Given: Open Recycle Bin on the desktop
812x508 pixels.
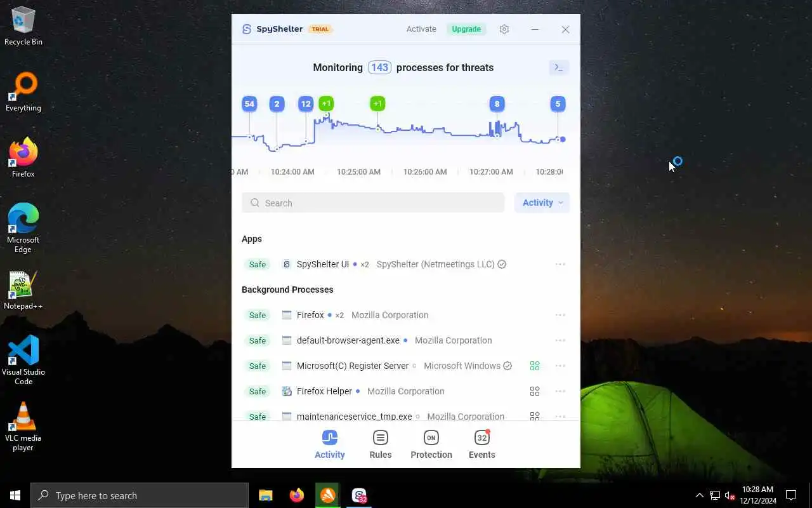Looking at the screenshot, I should (23, 27).
